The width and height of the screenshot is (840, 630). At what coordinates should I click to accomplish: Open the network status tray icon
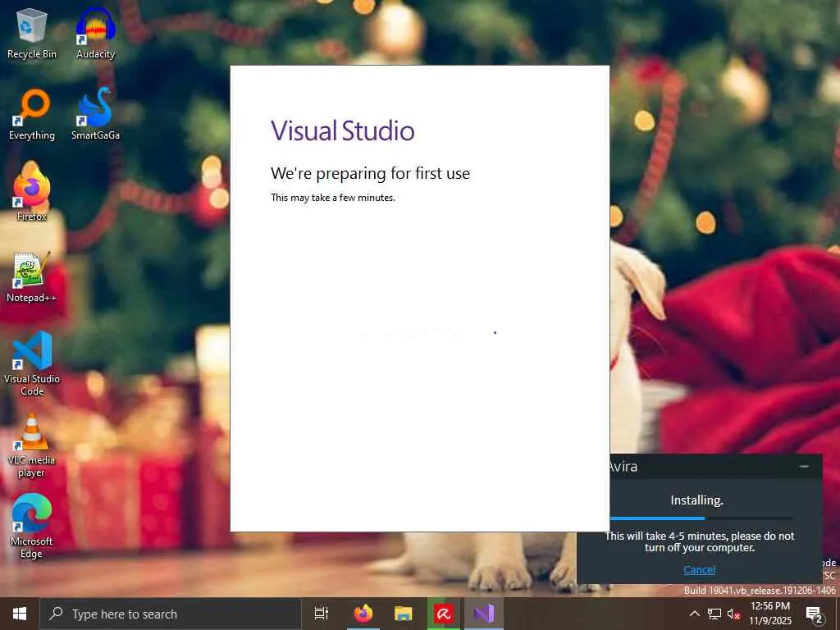click(714, 614)
